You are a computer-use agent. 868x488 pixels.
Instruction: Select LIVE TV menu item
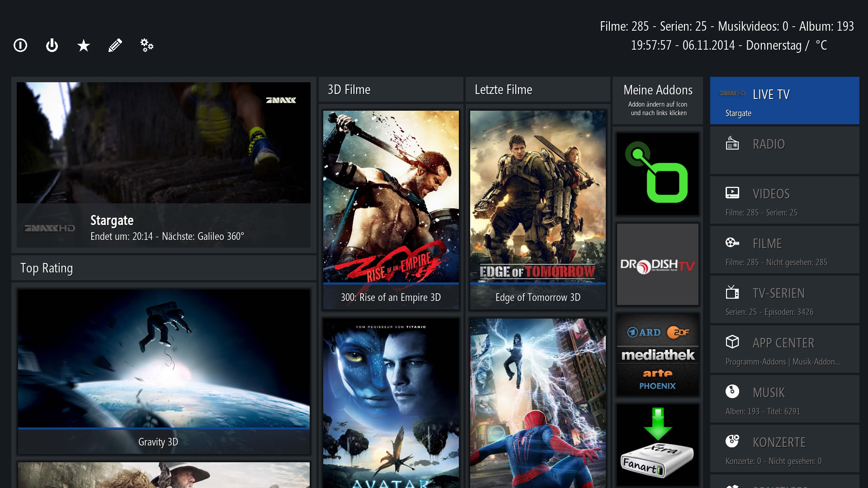[x=785, y=100]
